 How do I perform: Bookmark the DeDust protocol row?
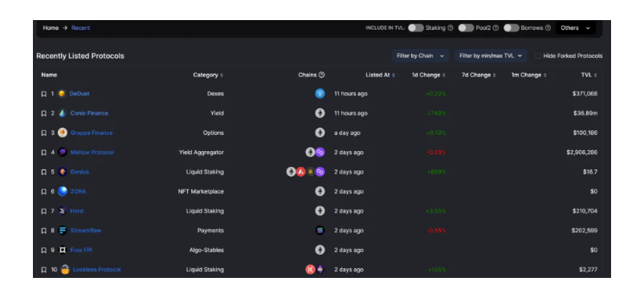click(44, 94)
